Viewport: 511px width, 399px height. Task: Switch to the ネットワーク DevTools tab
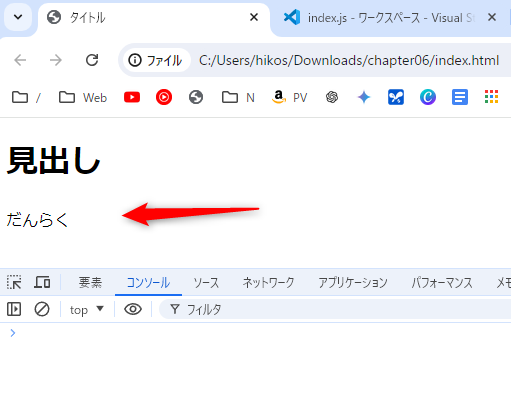[268, 283]
